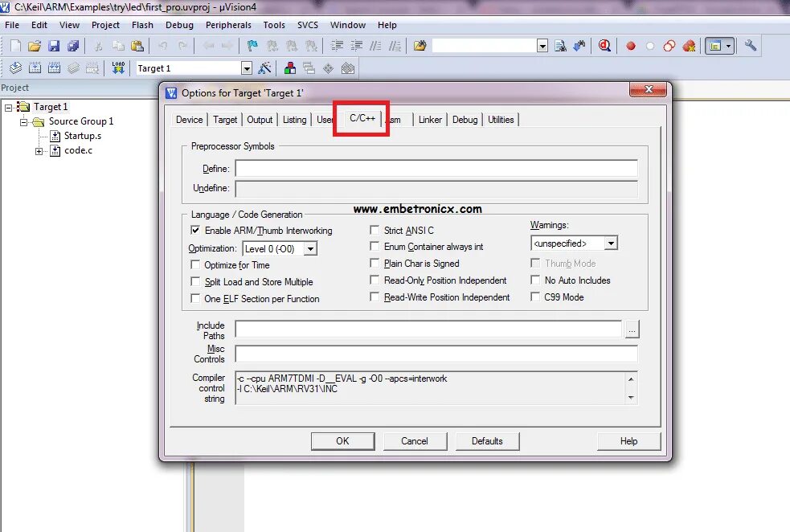Switch to the Target tab

tap(225, 120)
